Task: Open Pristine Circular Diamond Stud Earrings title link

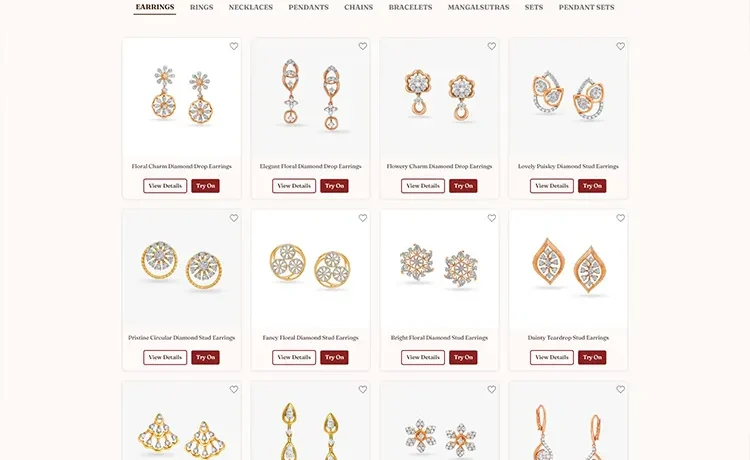Action: pyautogui.click(x=182, y=338)
